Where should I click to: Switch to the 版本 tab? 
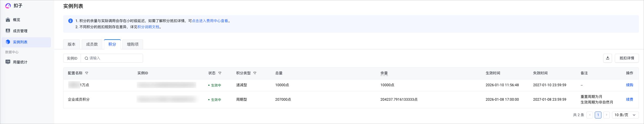coord(72,44)
